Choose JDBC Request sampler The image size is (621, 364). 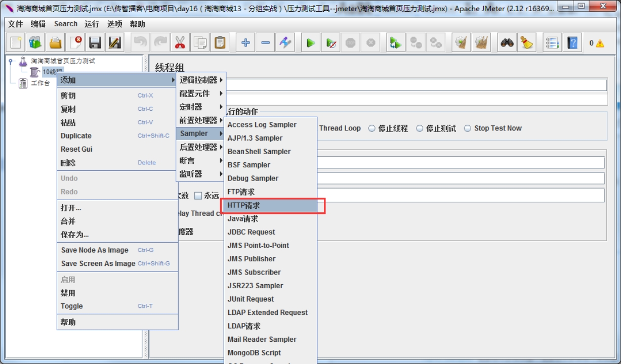tap(270, 232)
